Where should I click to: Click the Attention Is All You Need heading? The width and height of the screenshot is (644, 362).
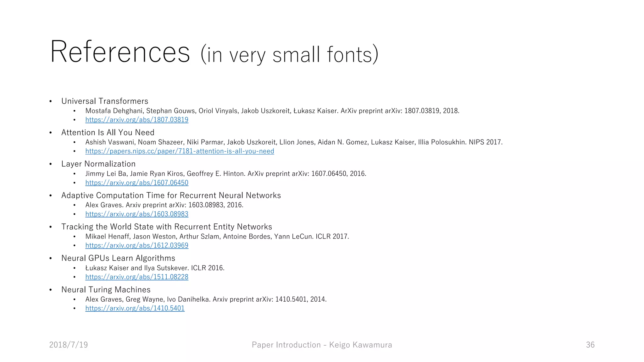pos(108,133)
